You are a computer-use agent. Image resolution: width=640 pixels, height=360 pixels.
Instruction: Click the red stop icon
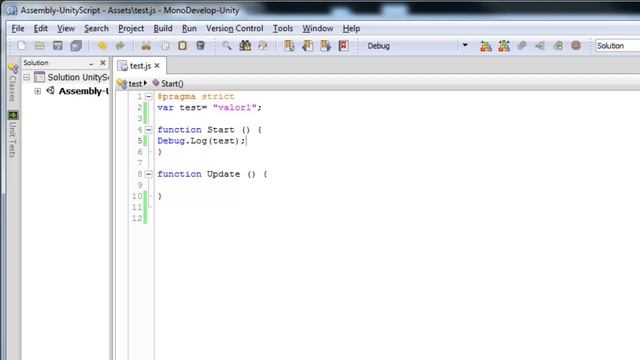click(576, 46)
